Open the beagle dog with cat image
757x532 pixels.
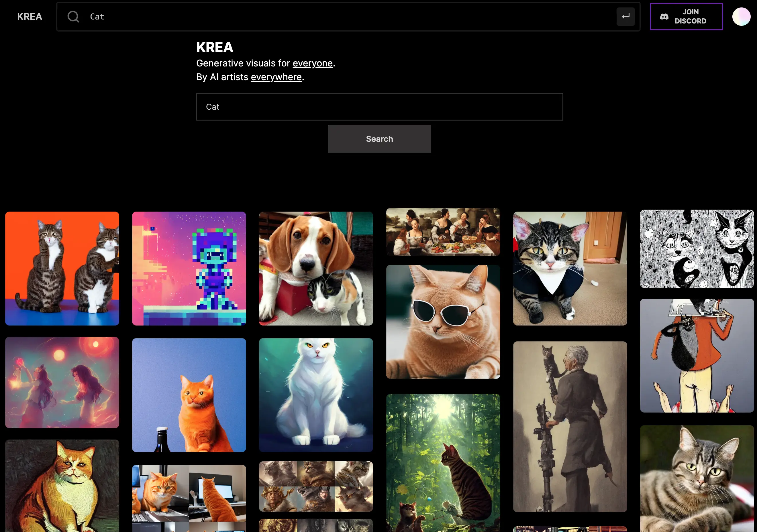coord(316,269)
